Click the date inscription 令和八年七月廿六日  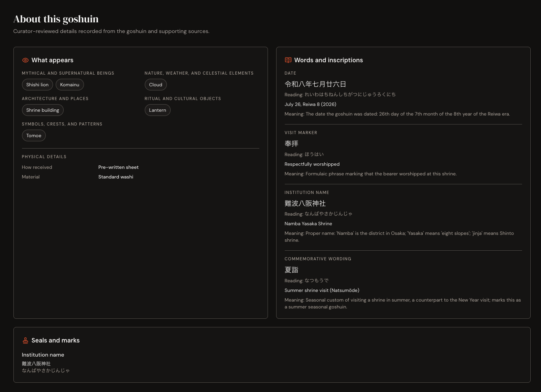pos(315,84)
